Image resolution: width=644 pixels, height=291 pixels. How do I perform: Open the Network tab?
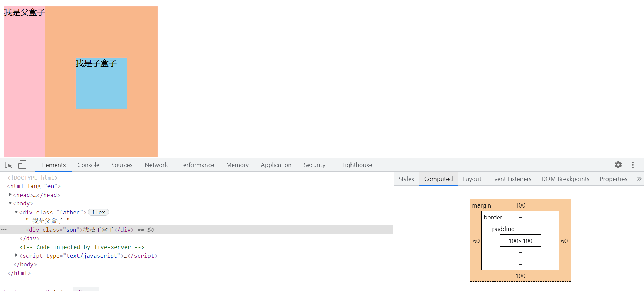(156, 165)
